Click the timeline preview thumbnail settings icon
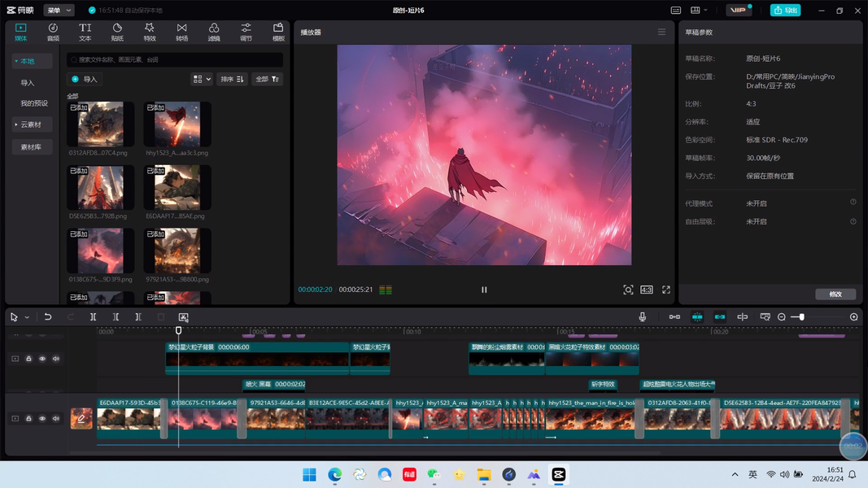Viewport: 868px width, 488px height. 765,316
